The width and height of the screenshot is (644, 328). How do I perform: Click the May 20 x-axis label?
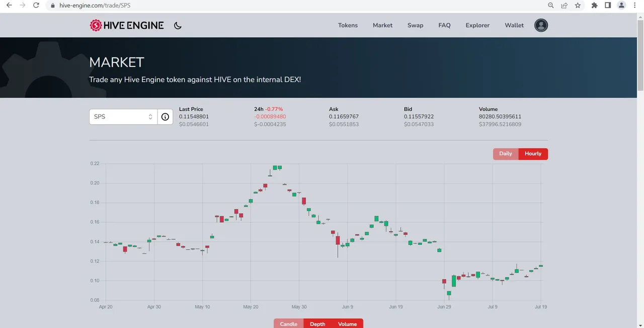coord(251,306)
